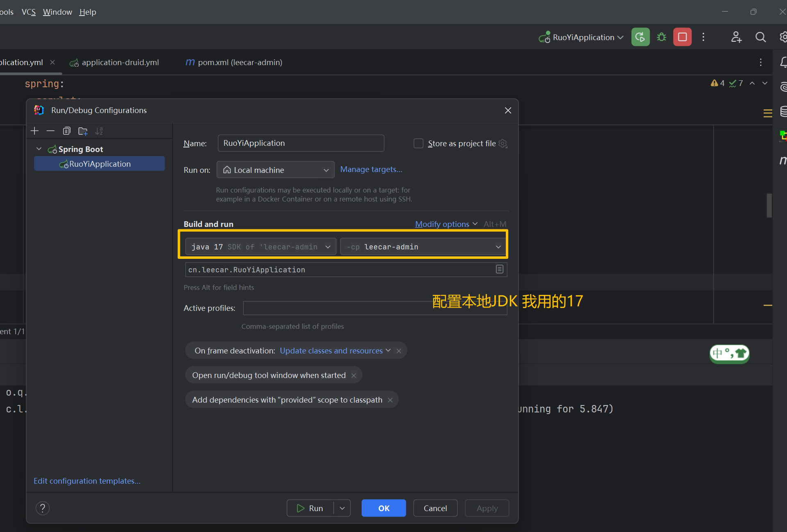Enable the Store as project file checkbox
The image size is (787, 532).
[418, 143]
